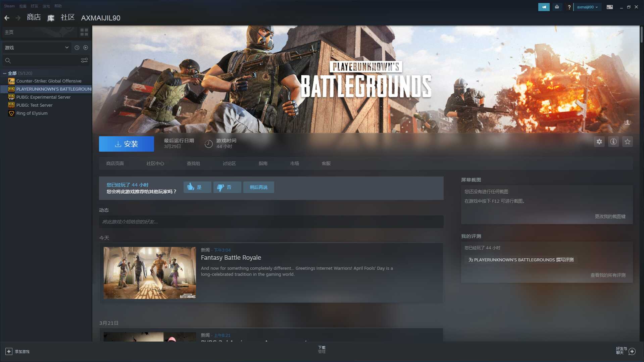
Task: Open advanced library filter options icon
Action: [x=84, y=60]
